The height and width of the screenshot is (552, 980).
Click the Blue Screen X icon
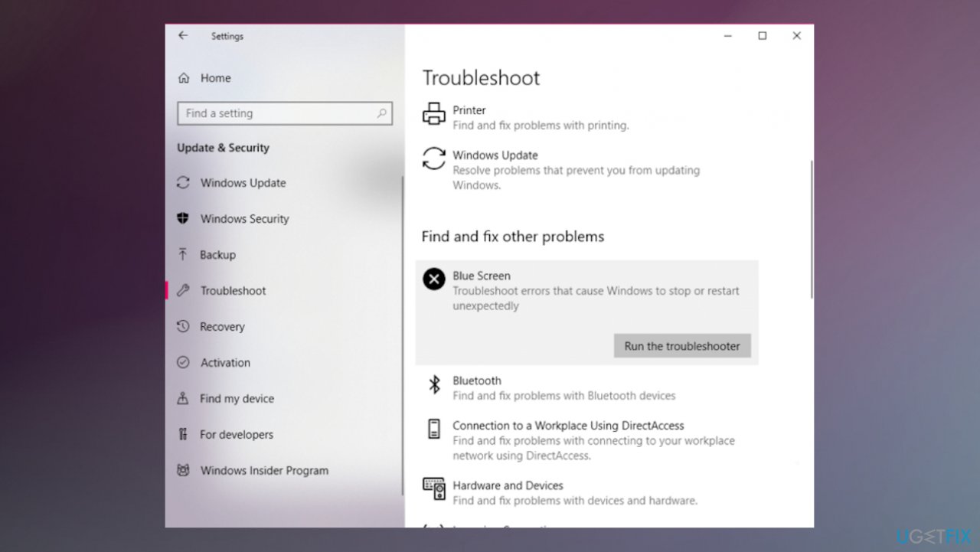pos(434,279)
